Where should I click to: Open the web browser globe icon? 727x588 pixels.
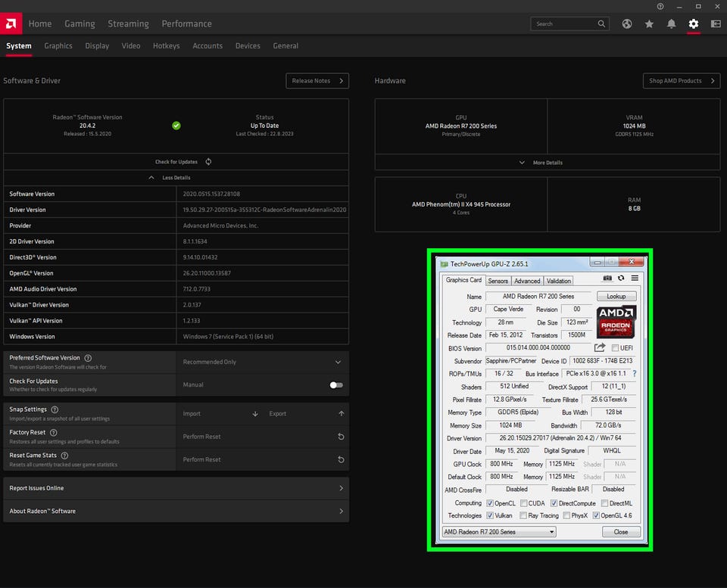click(x=627, y=23)
